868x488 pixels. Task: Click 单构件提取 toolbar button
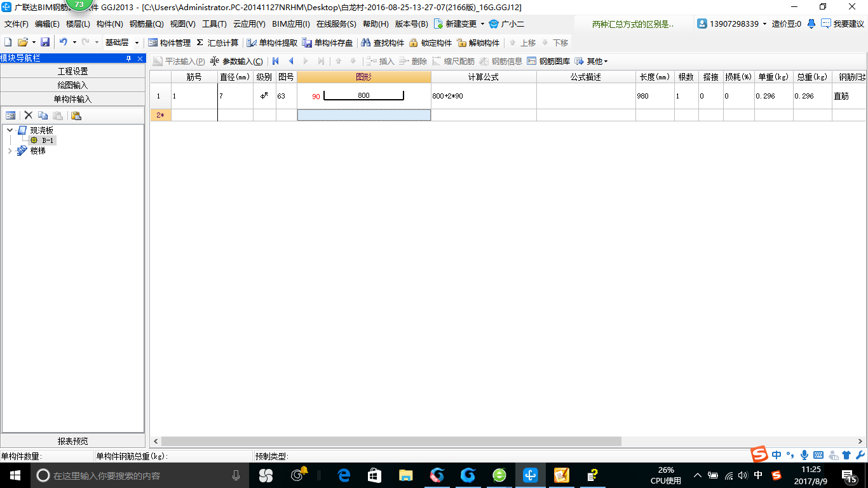pyautogui.click(x=273, y=43)
